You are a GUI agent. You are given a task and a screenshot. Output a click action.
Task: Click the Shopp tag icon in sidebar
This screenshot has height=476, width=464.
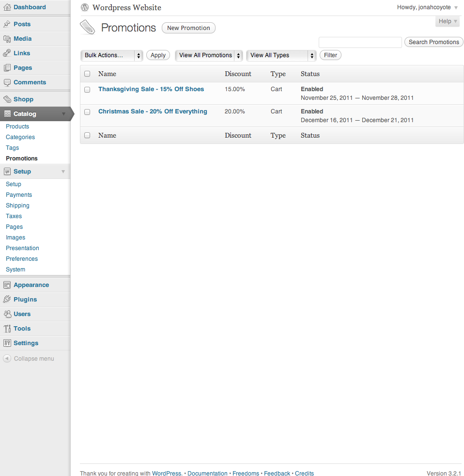[x=7, y=99]
